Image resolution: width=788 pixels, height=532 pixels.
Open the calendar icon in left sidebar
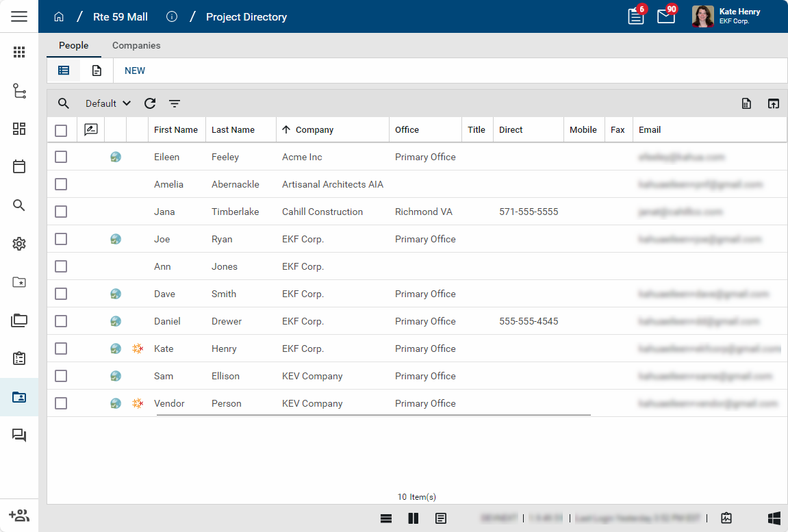19,166
